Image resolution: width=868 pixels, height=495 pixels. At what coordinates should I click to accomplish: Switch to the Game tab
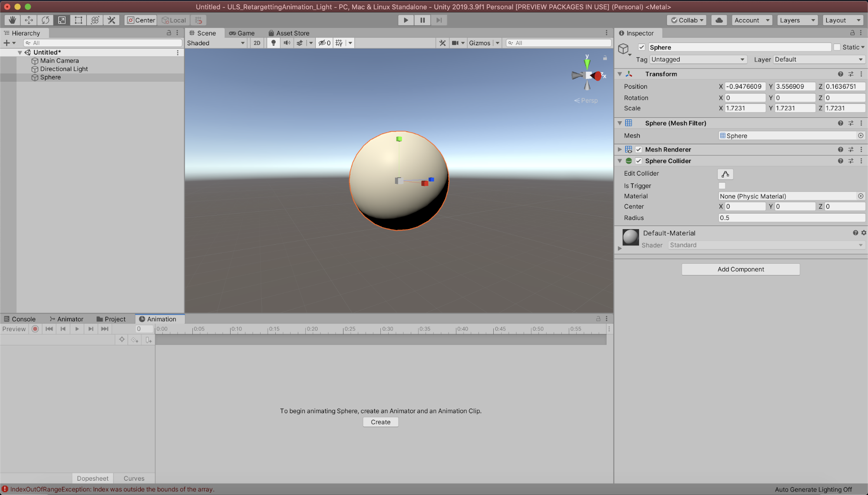click(242, 33)
